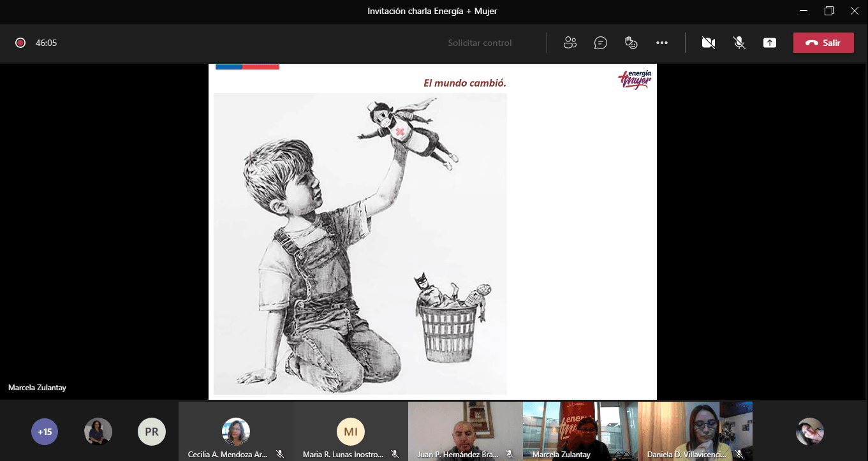
Task: Click Solicitar control to request control
Action: (480, 43)
